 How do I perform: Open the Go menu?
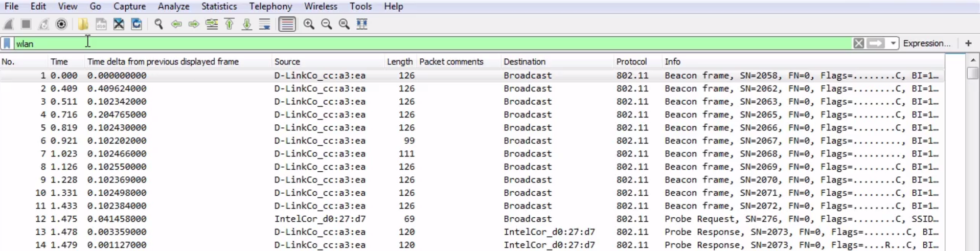pos(95,7)
